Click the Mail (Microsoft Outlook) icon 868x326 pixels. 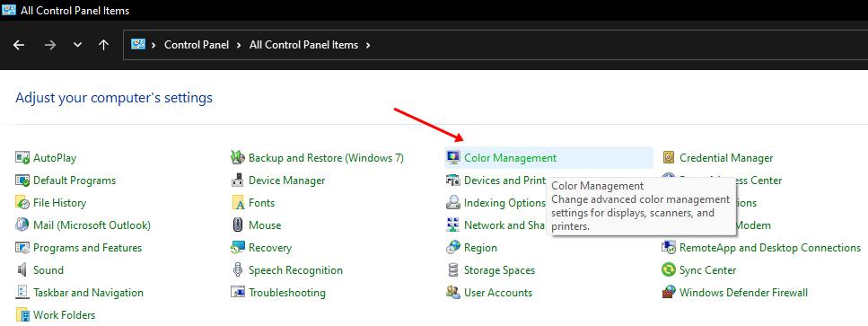pos(22,225)
